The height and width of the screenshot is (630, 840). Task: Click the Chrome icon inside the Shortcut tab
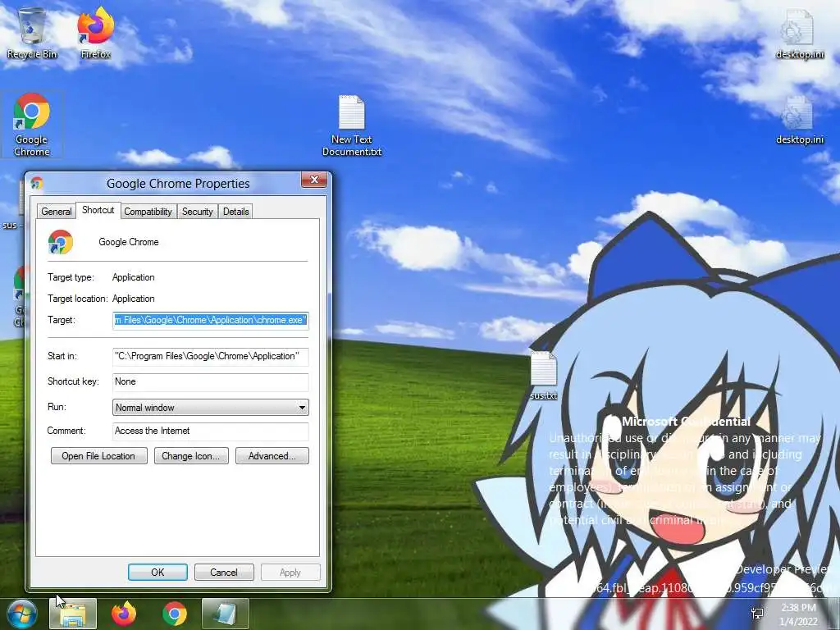click(x=61, y=242)
